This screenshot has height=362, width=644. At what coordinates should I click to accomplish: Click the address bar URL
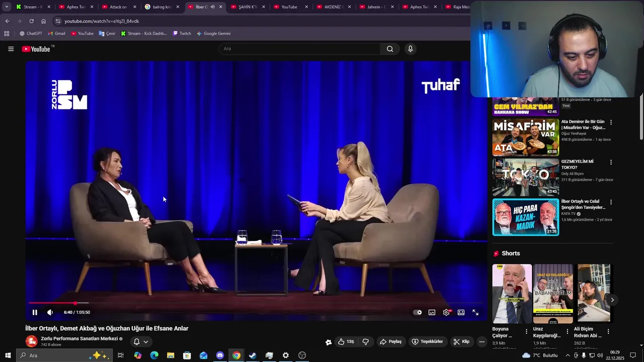click(102, 21)
